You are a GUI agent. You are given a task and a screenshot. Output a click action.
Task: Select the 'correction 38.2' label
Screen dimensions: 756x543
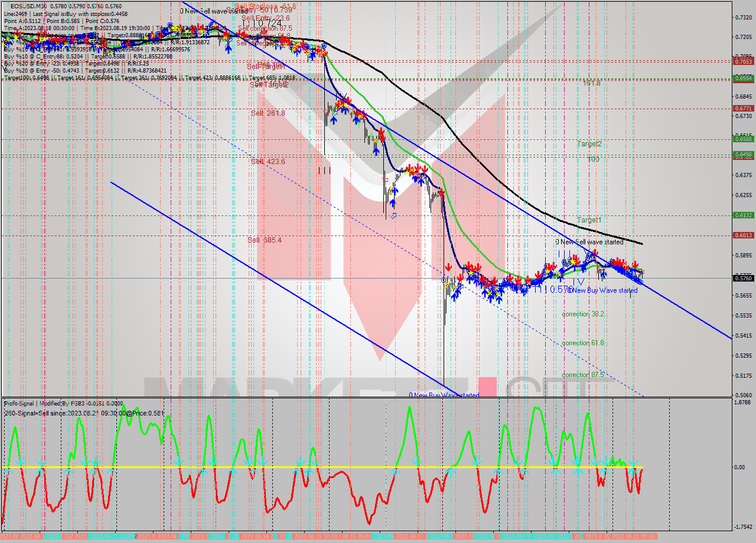click(583, 314)
